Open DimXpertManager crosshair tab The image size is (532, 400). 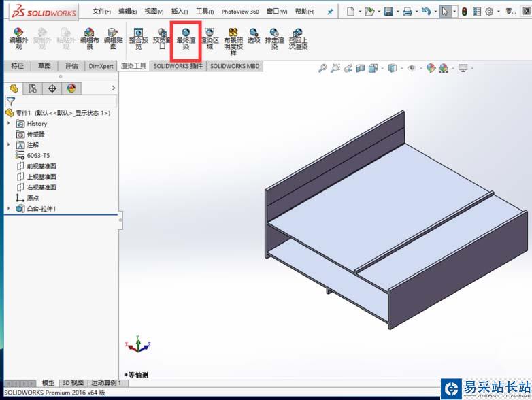tap(52, 88)
